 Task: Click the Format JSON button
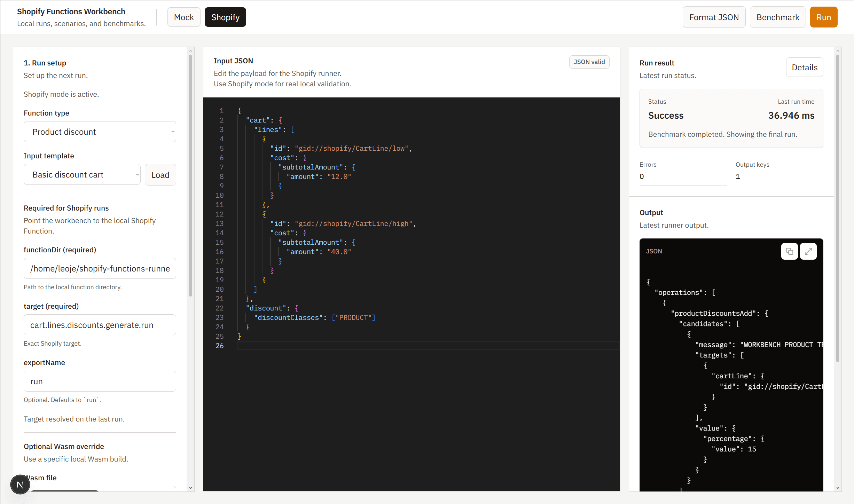[714, 17]
